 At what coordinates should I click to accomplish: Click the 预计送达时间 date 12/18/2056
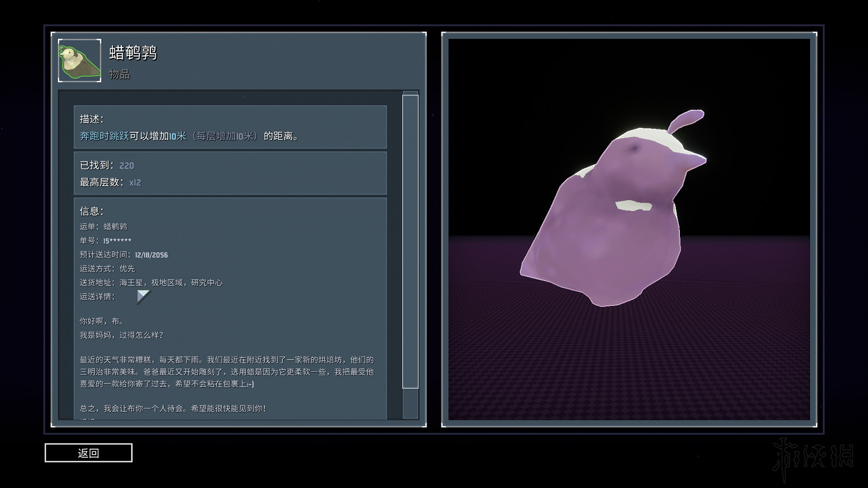coord(151,255)
